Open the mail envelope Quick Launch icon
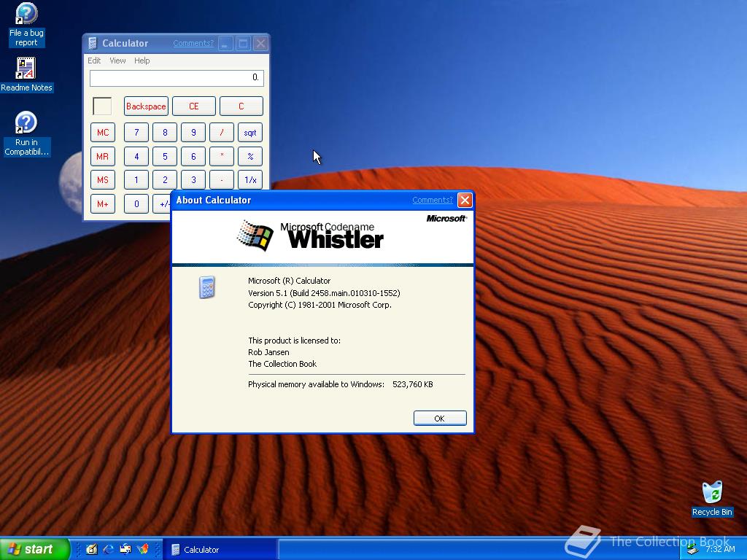This screenshot has height=560, width=747. point(125,549)
